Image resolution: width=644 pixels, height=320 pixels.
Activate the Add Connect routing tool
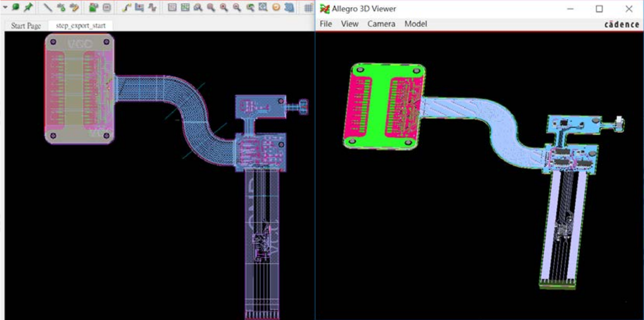[x=127, y=7]
